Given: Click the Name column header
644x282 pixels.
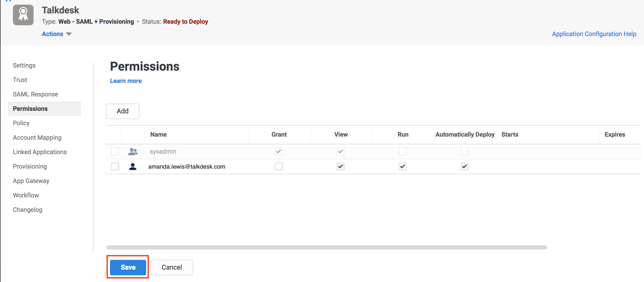Looking at the screenshot, I should (159, 135).
